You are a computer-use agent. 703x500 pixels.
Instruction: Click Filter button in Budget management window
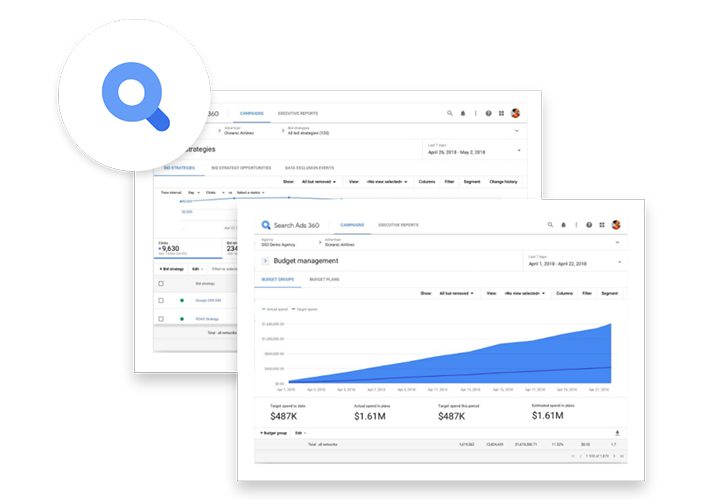pos(587,293)
